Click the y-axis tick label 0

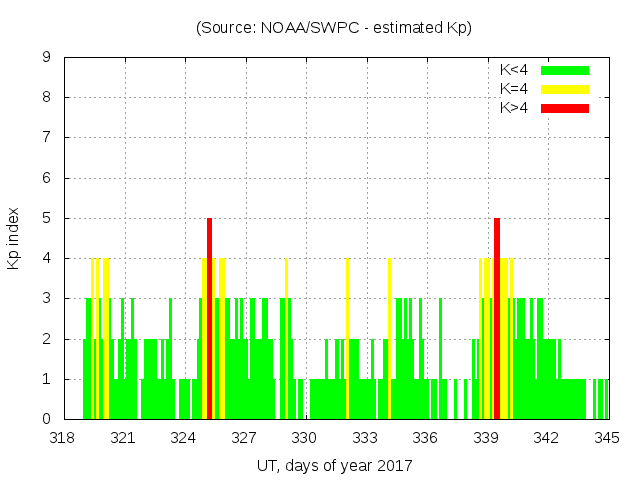(x=47, y=419)
